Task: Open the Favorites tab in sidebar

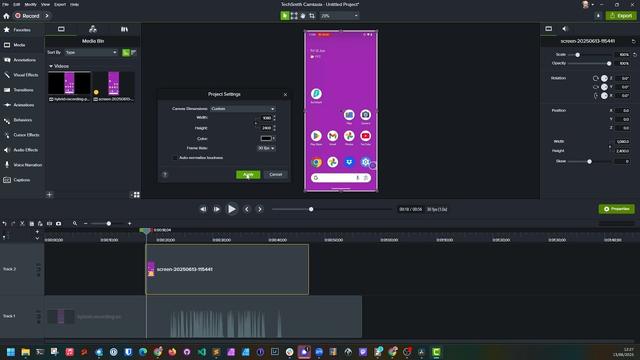Action: pyautogui.click(x=22, y=30)
